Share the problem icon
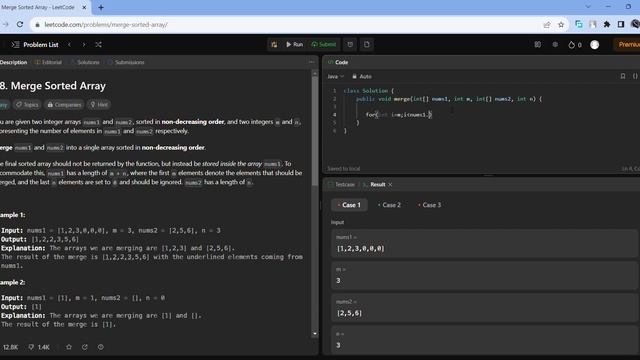Viewport: 640px width, 360px height. tap(84, 347)
